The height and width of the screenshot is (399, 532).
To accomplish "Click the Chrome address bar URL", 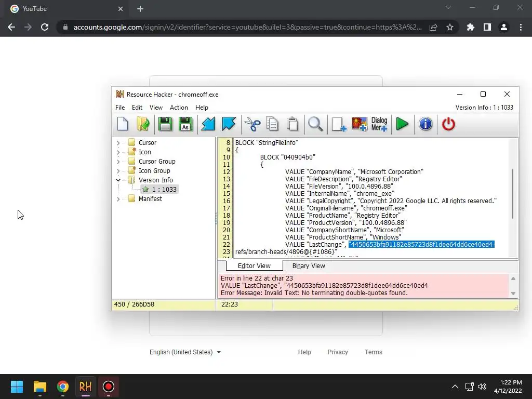I will pyautogui.click(x=248, y=27).
